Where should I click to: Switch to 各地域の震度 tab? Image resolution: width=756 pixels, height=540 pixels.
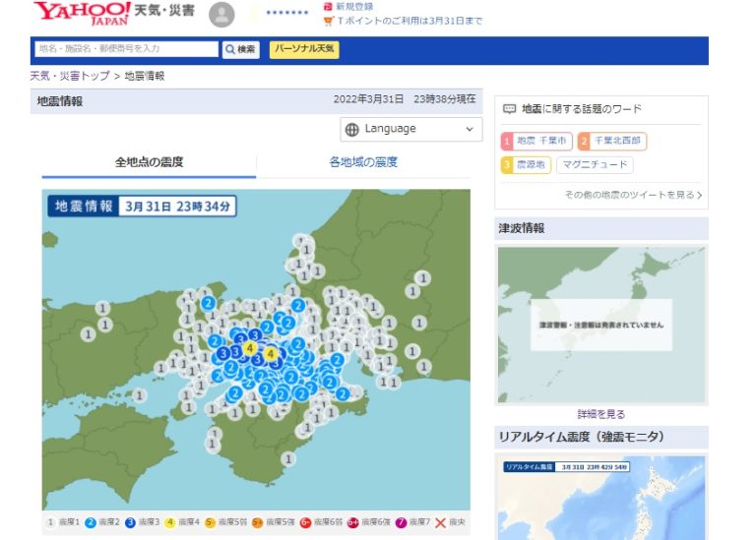(363, 162)
